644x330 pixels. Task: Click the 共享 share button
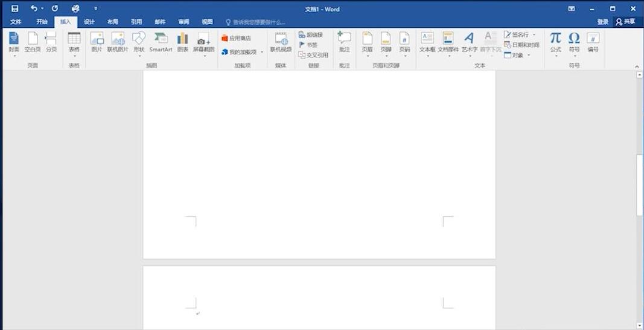(625, 22)
